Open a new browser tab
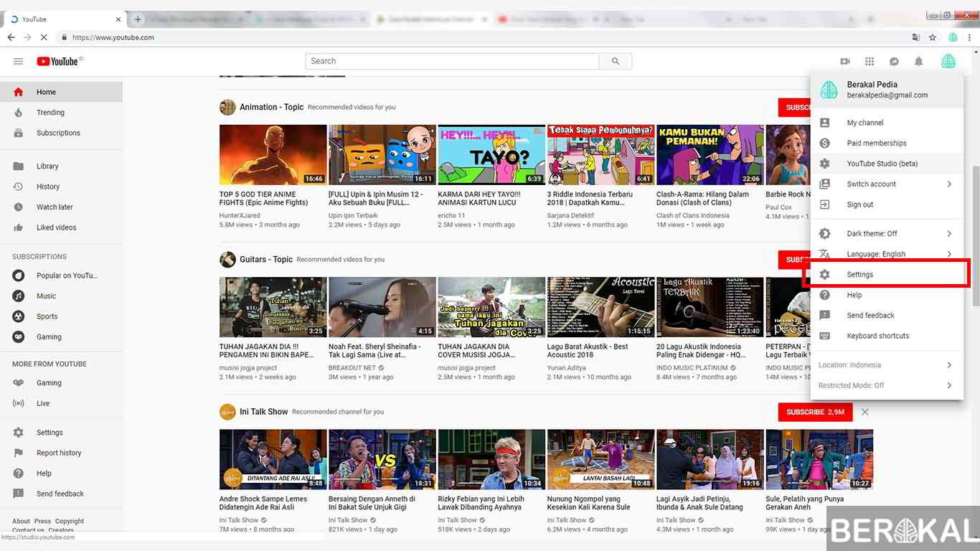Screen dimensions: 980x551 [138, 19]
